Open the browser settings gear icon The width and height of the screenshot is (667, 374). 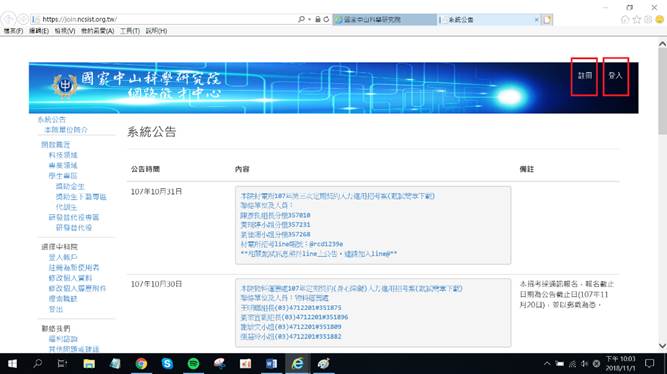click(x=648, y=20)
